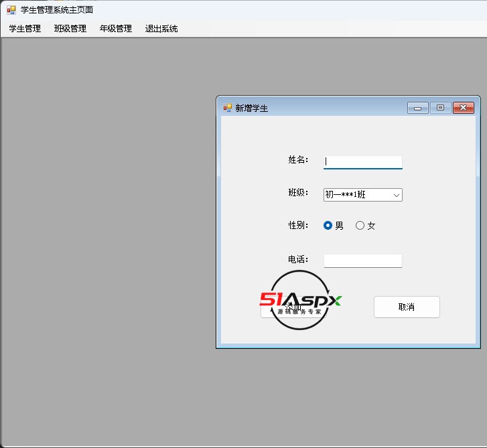Image resolution: width=487 pixels, height=448 pixels.
Task: Close the 新增学生 dialog window
Action: [x=464, y=108]
